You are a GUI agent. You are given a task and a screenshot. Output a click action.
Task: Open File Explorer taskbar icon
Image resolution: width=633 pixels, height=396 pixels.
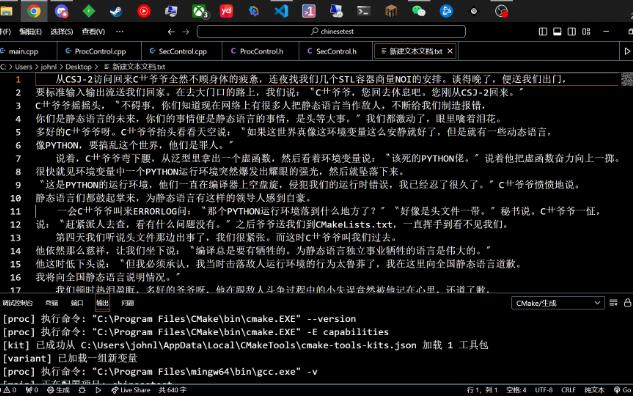click(x=6, y=11)
